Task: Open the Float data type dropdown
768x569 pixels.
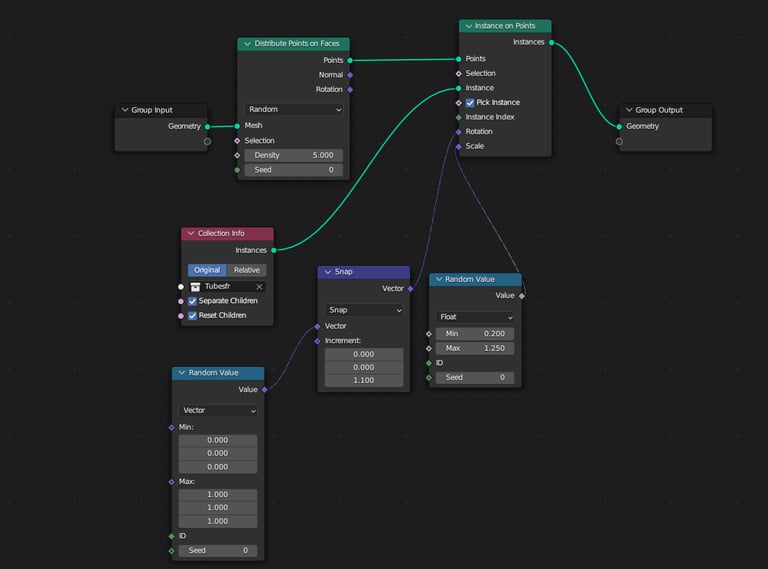Action: pyautogui.click(x=475, y=317)
